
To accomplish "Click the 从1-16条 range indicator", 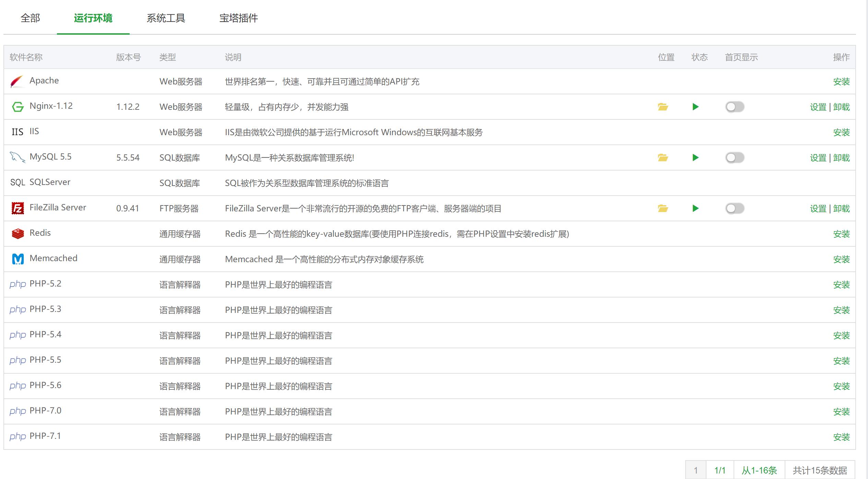I will [x=759, y=470].
